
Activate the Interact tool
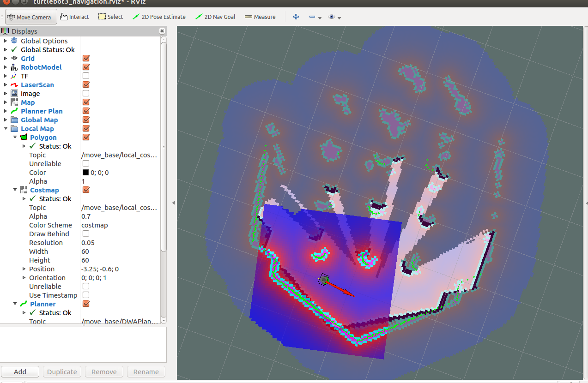pyautogui.click(x=74, y=17)
